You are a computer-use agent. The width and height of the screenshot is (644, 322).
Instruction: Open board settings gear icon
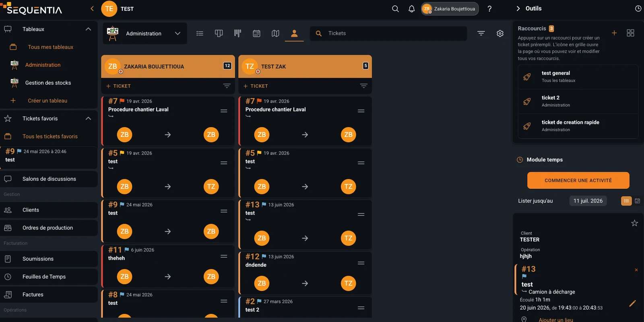coord(500,33)
